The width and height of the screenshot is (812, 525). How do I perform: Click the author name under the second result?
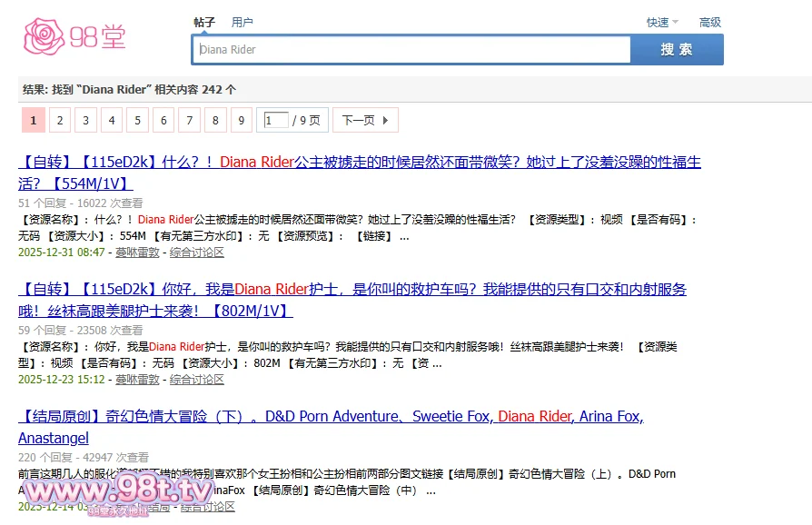pos(136,380)
